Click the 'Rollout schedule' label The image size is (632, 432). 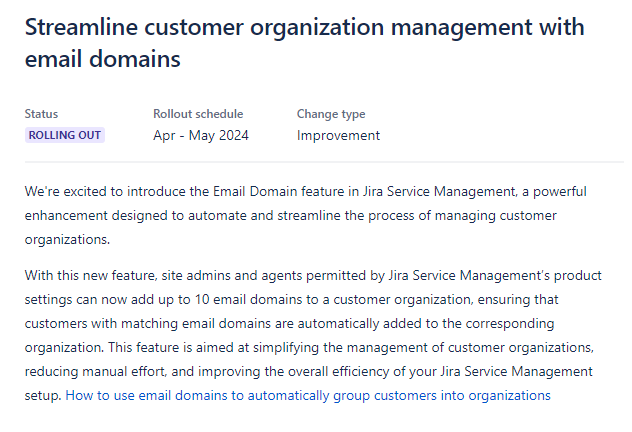(198, 114)
